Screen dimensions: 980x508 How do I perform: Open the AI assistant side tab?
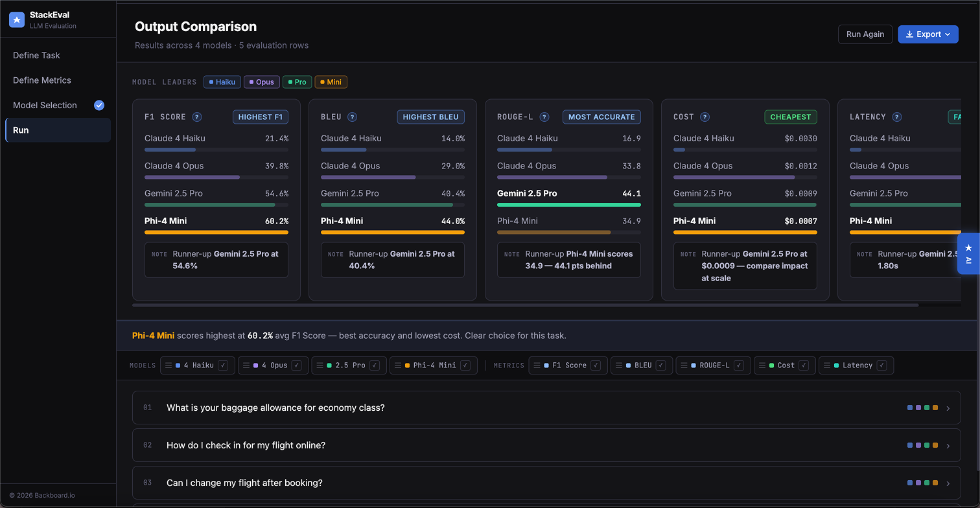[968, 253]
